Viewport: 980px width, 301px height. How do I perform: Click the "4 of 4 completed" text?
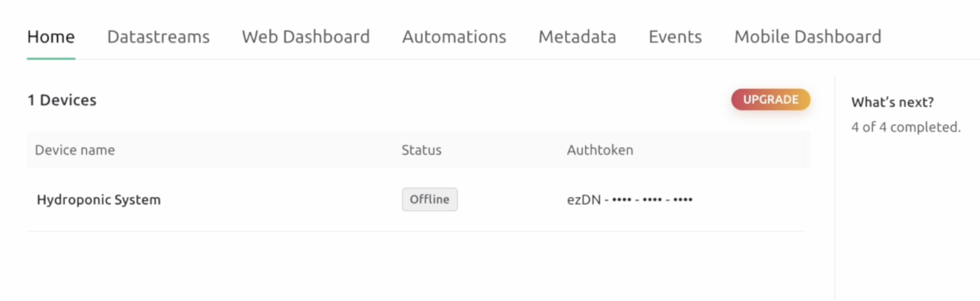coord(906,127)
